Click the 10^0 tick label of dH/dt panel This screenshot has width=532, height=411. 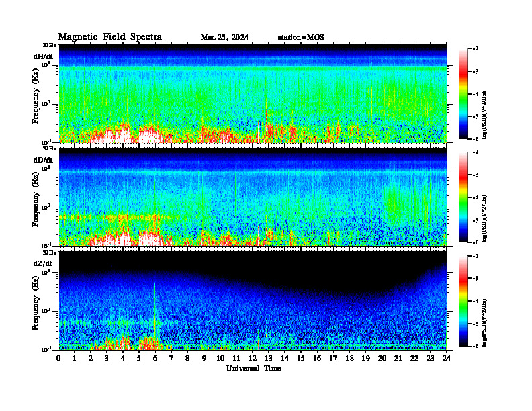tap(46, 104)
